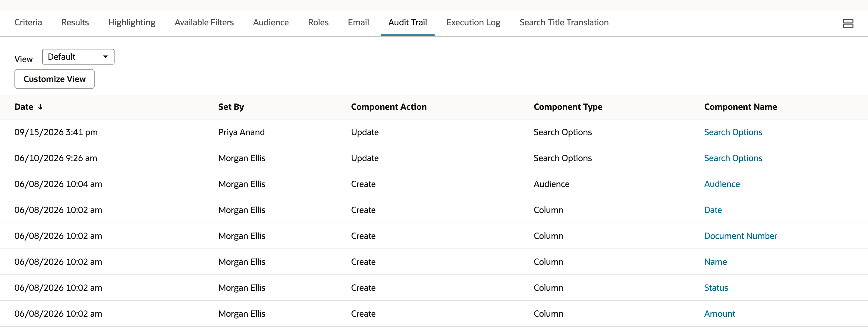Select the date 09/15/2026 3:41 pm
868x336 pixels.
(x=56, y=132)
